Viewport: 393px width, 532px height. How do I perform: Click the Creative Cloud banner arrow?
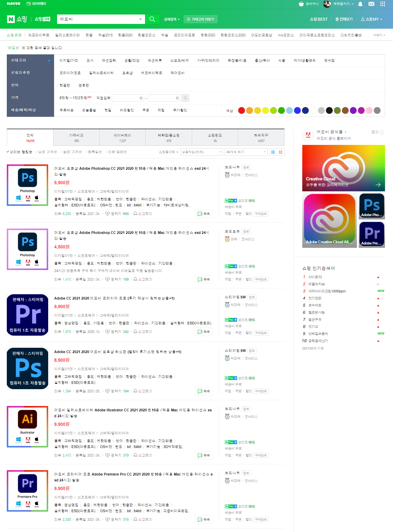pos(378,185)
